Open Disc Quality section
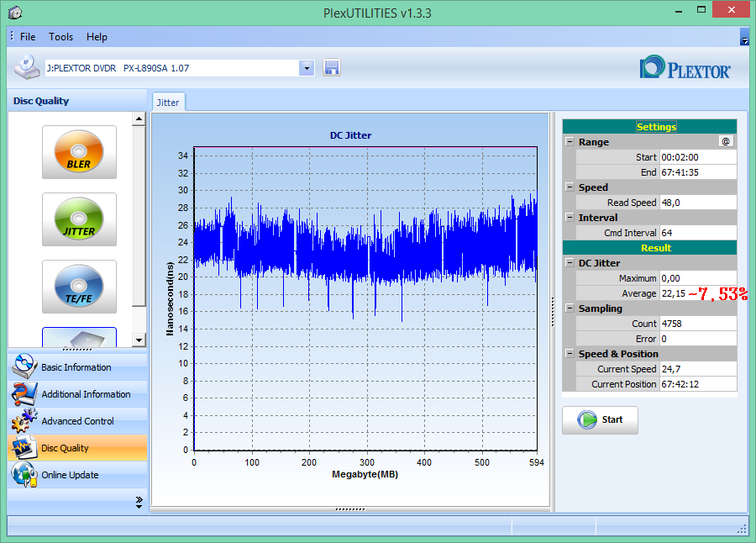The height and width of the screenshot is (543, 756). (77, 448)
